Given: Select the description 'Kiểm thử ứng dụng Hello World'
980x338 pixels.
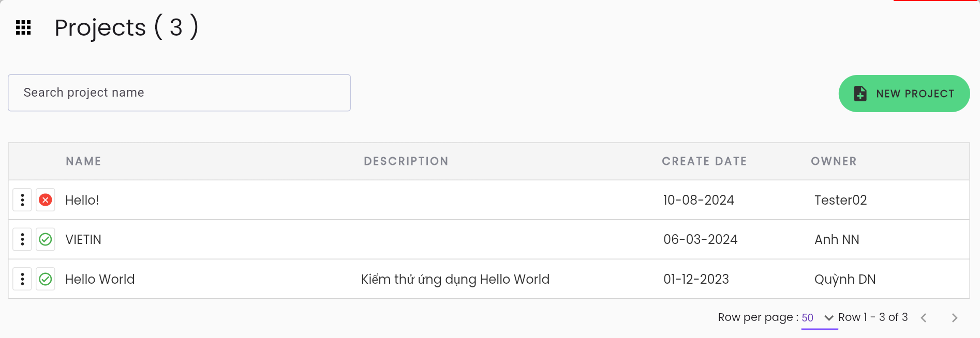Looking at the screenshot, I should click(x=455, y=280).
